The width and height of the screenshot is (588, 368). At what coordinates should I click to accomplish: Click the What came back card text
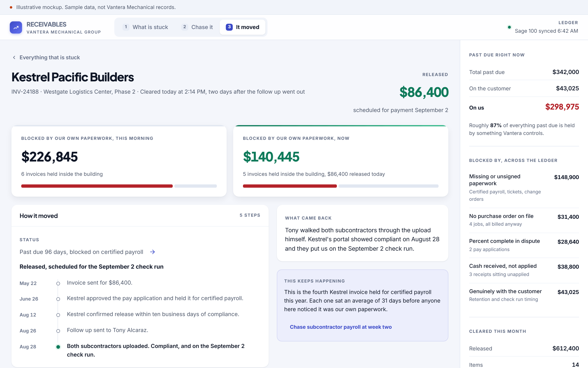[x=362, y=239]
